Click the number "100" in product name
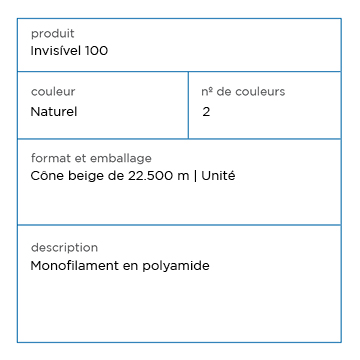The image size is (360, 360). [97, 51]
